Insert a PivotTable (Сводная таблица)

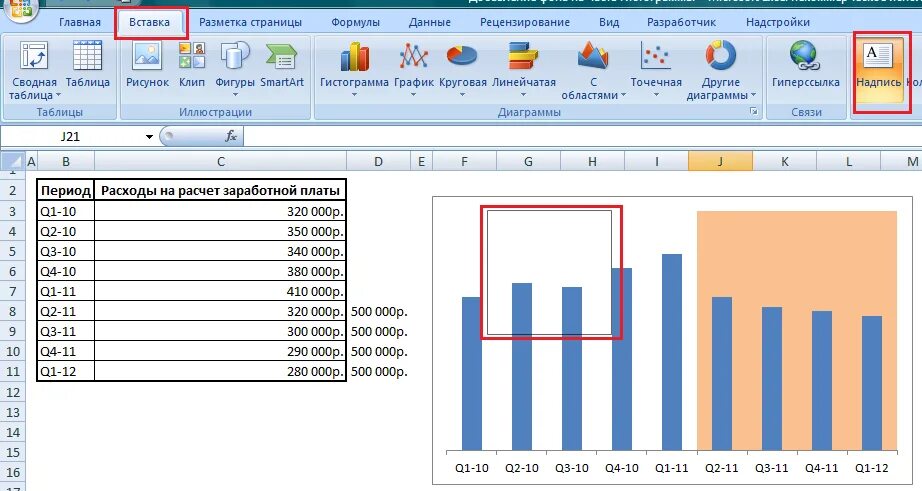34,70
